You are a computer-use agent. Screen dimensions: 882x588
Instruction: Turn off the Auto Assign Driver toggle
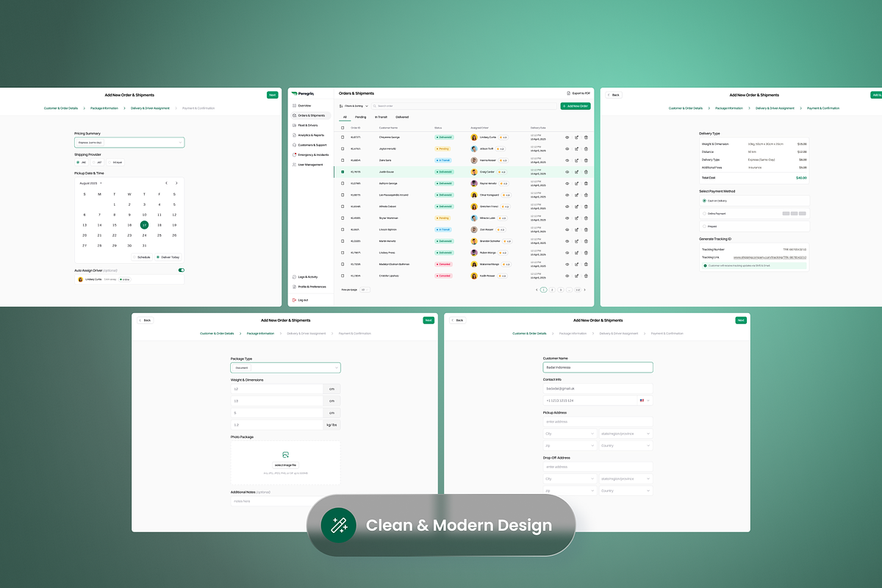point(181,270)
